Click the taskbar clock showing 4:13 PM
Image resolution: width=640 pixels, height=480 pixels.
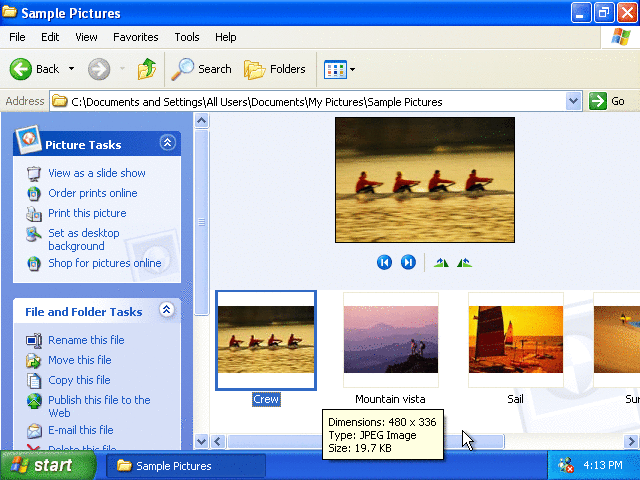point(603,465)
